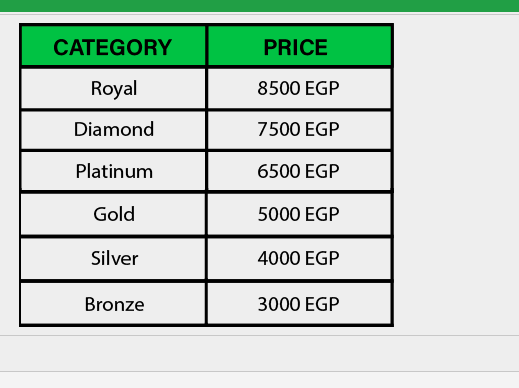Viewport: 519px width, 388px height.
Task: Click the word Royal in table
Action: (x=114, y=89)
